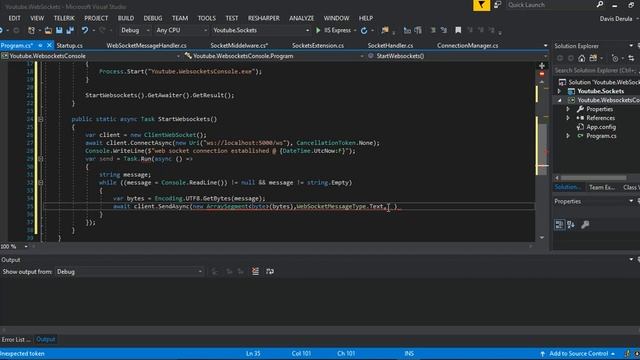Click the Categorized icon in Properties panel

tap(559, 224)
